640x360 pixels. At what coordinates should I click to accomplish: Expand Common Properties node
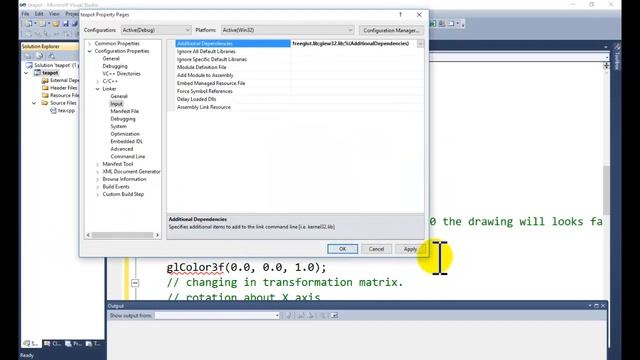[90, 43]
